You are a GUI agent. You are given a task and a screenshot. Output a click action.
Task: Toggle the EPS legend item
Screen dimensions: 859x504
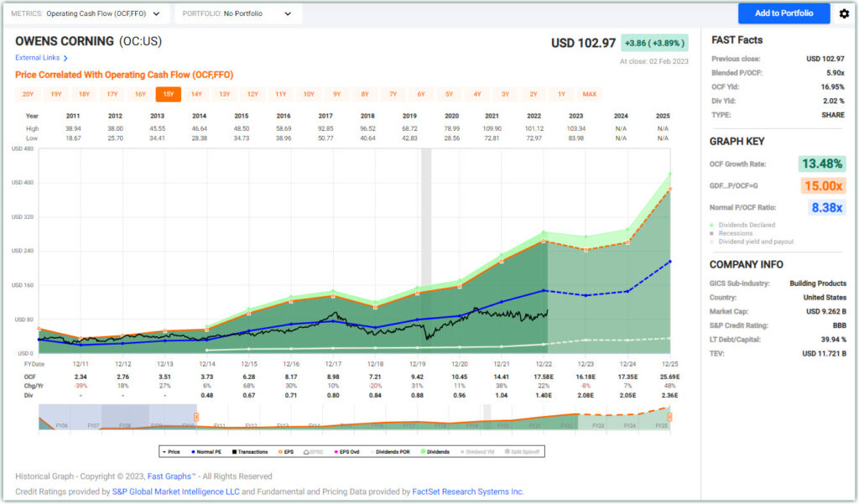pos(286,452)
